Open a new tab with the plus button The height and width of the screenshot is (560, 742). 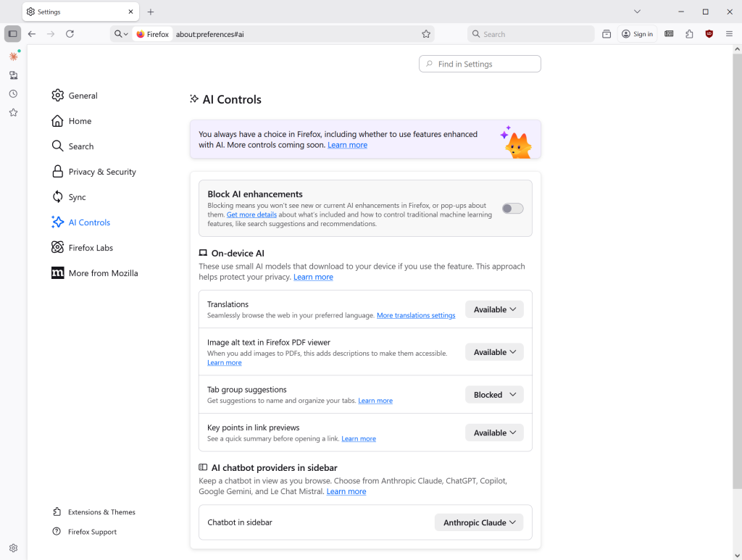151,12
